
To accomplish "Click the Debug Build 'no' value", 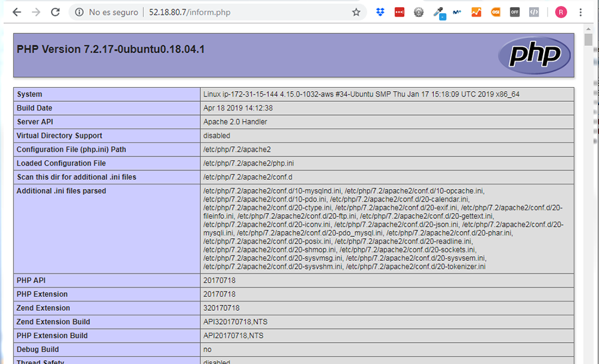I will click(208, 349).
